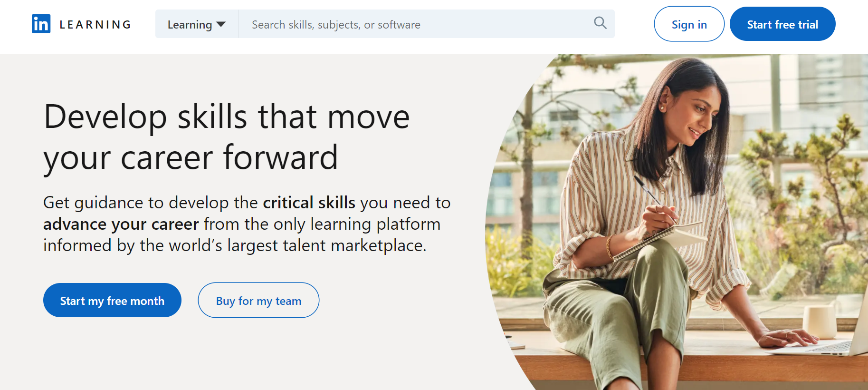
Task: Click the LEARNING wordmark text
Action: click(95, 25)
